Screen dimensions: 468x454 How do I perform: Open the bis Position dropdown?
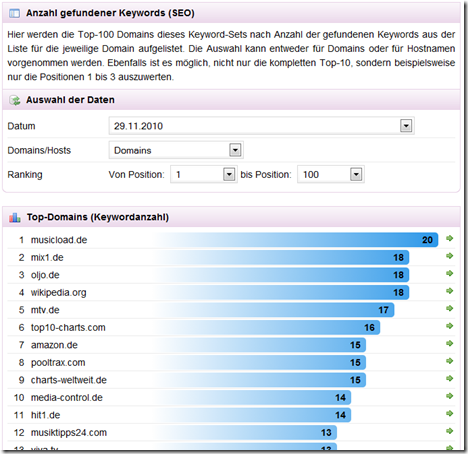(x=331, y=174)
